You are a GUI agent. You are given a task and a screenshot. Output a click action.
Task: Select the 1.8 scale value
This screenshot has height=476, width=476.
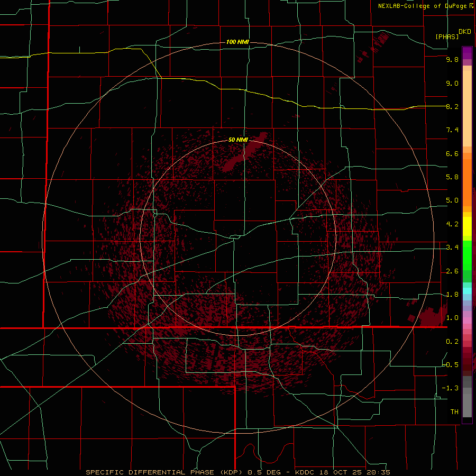pos(452,295)
